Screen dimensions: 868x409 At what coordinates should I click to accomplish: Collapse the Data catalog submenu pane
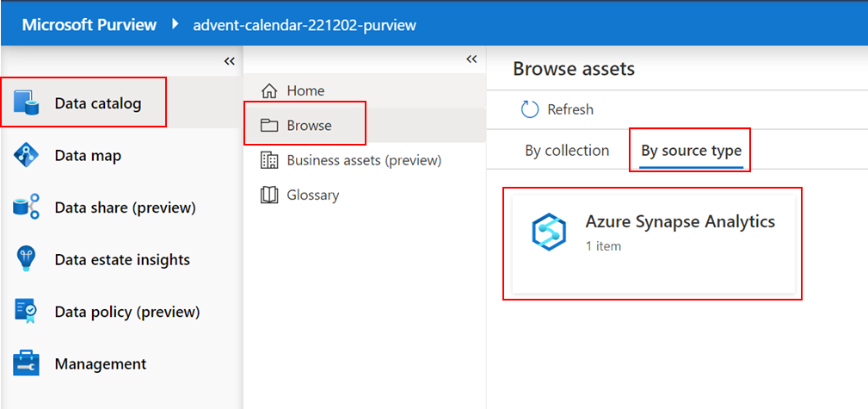point(471,59)
